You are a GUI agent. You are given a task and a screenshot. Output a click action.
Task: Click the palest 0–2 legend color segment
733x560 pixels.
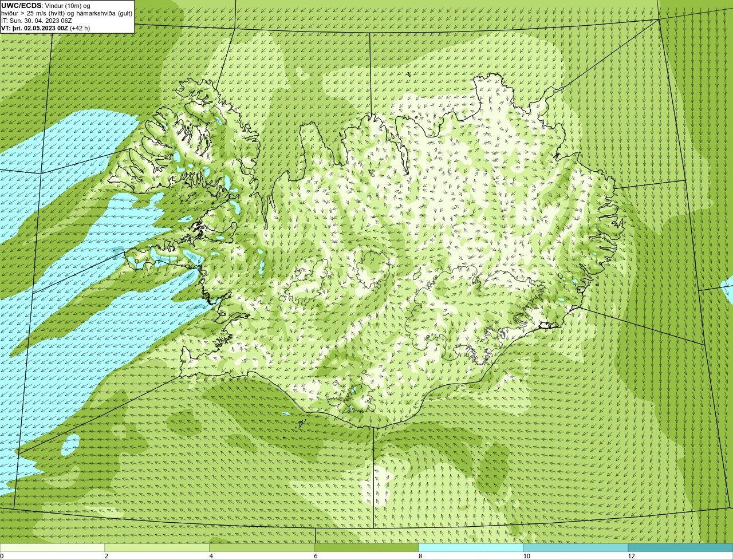(52, 548)
